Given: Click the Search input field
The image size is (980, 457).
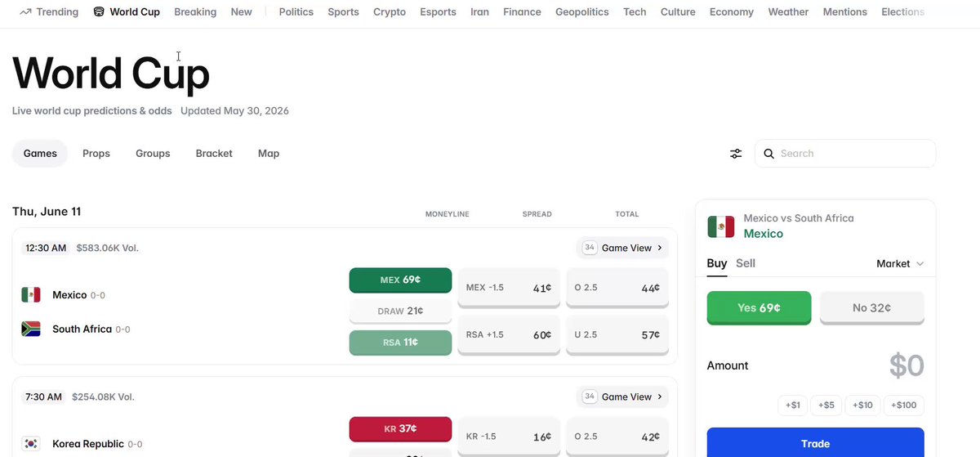Looking at the screenshot, I should (x=845, y=153).
